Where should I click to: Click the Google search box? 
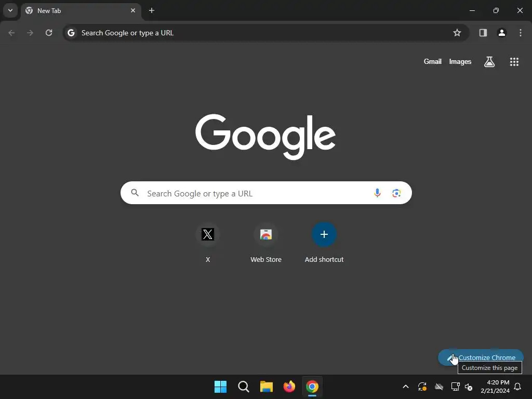click(266, 193)
